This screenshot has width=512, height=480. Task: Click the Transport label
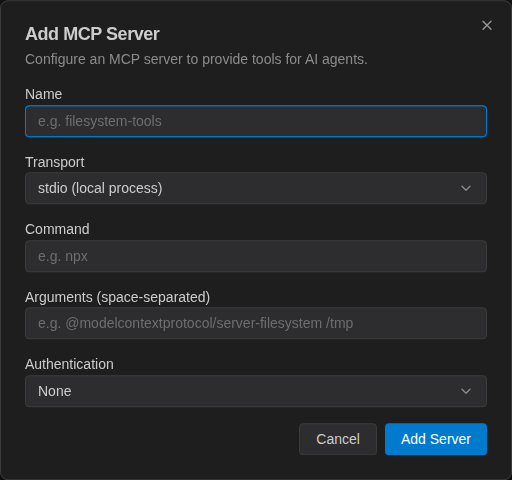(x=55, y=162)
